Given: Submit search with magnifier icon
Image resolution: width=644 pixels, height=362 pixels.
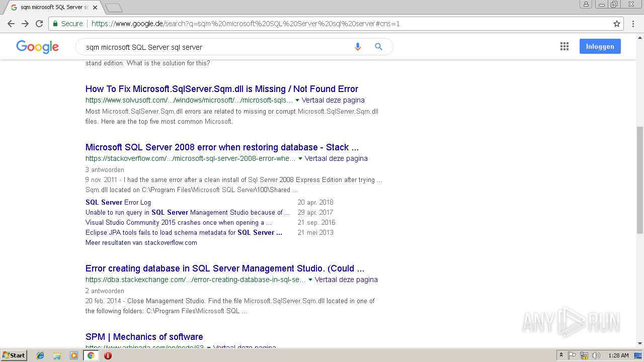Looking at the screenshot, I should (x=378, y=47).
